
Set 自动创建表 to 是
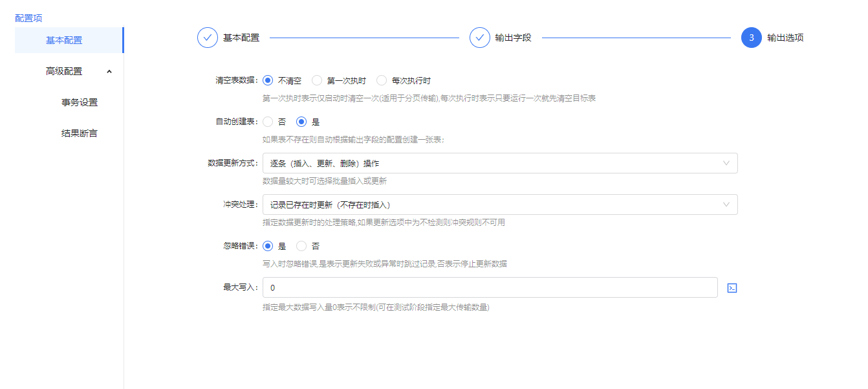pyautogui.click(x=301, y=122)
